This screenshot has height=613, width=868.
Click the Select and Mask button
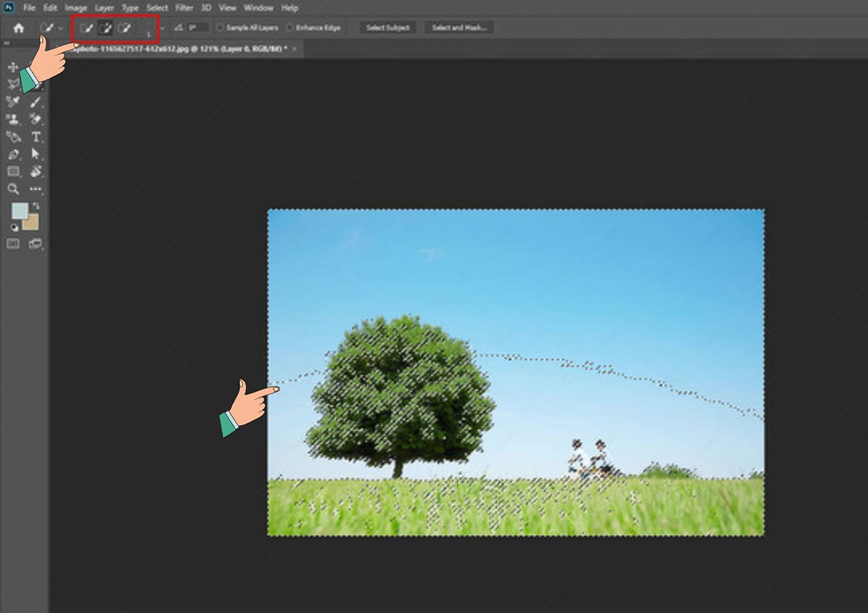tap(459, 28)
